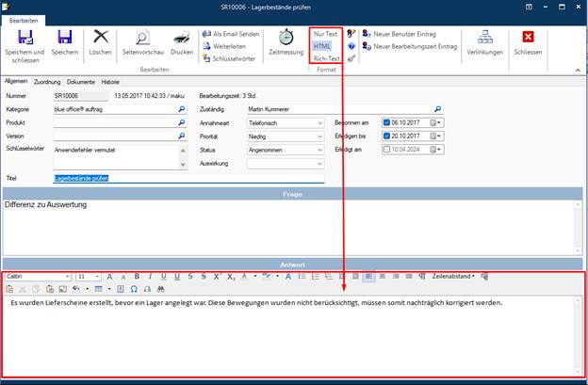
Task: Apply subscript formatting
Action: [231, 277]
